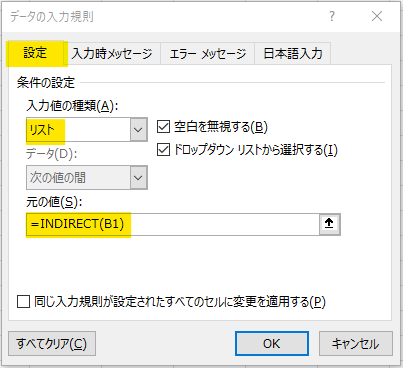Open the エラー メッセージ tab
Screen dimensions: 403x368
208,54
